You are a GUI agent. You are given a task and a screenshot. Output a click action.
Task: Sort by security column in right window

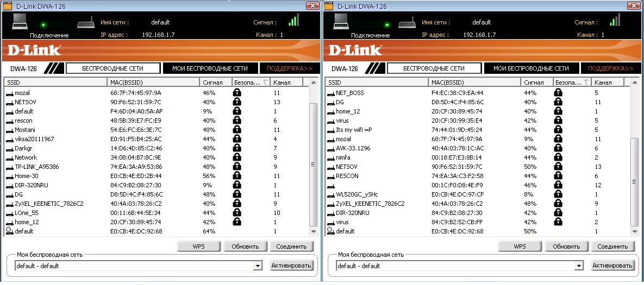(x=572, y=83)
